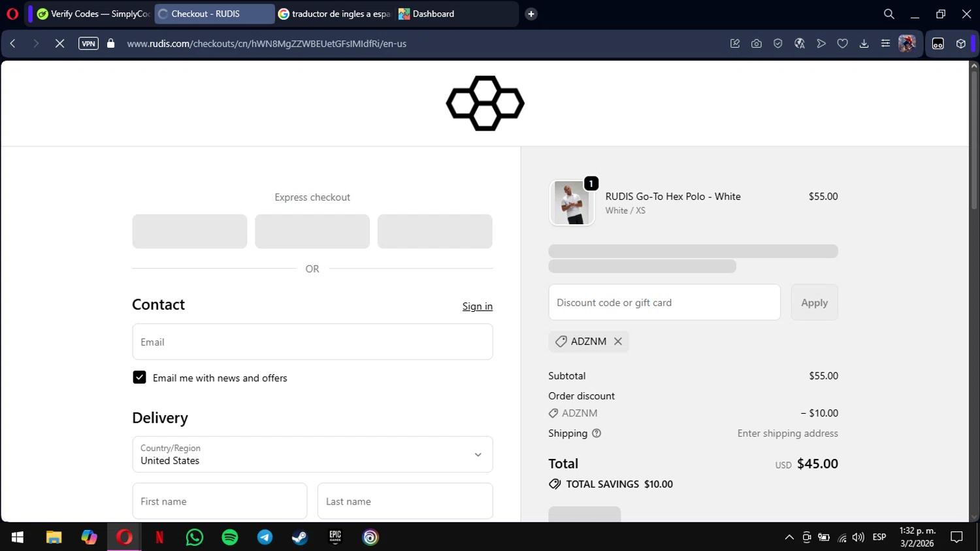Click the page translate globe icon
This screenshot has height=551, width=980.
click(799, 44)
